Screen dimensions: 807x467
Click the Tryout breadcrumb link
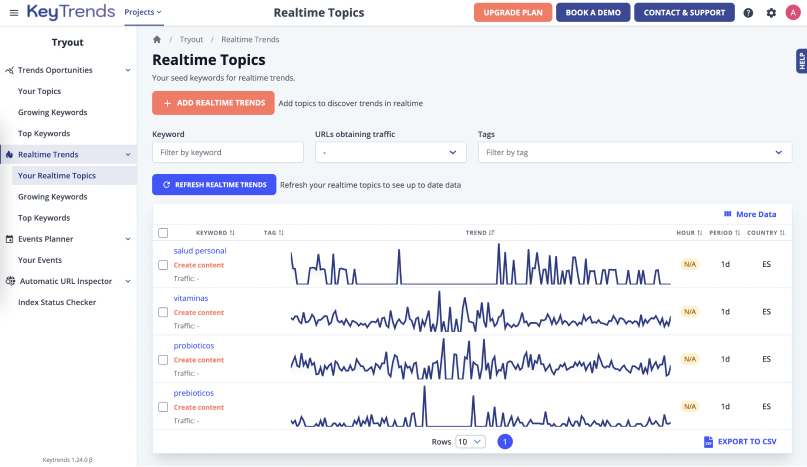pyautogui.click(x=191, y=39)
